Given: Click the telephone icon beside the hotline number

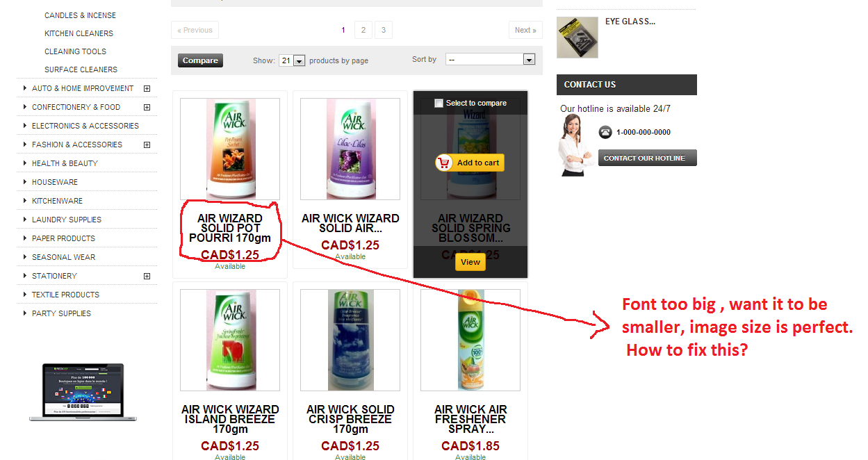Looking at the screenshot, I should (x=605, y=132).
